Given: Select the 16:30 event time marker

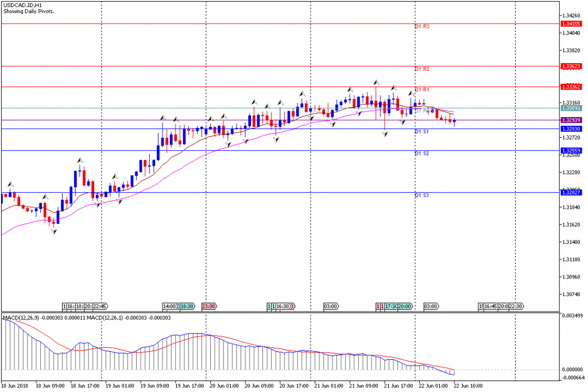Looking at the screenshot, I should pyautogui.click(x=283, y=306).
